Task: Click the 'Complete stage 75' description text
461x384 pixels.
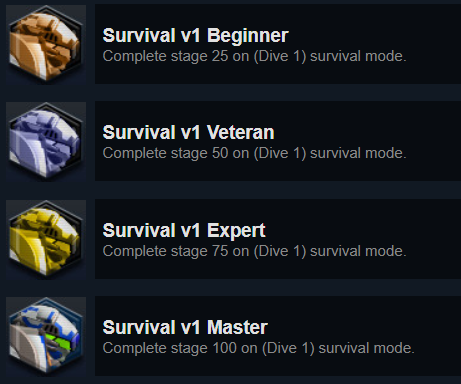Action: tap(254, 251)
